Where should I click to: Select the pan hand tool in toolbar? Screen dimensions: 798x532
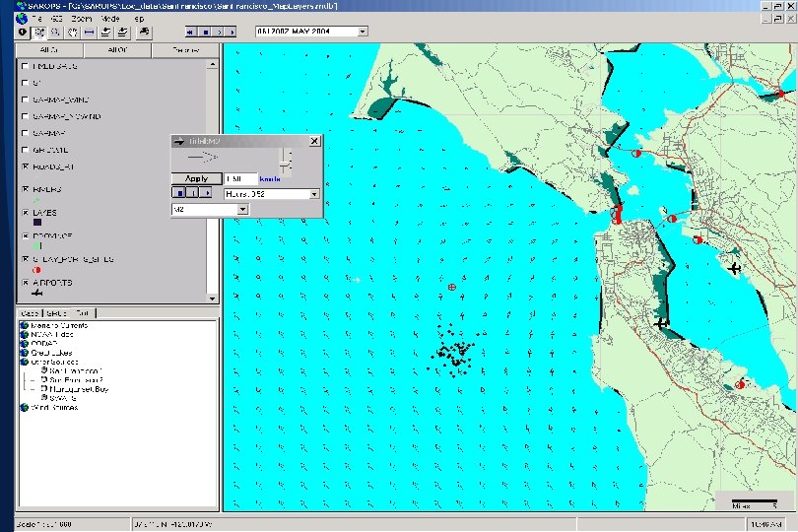(72, 32)
